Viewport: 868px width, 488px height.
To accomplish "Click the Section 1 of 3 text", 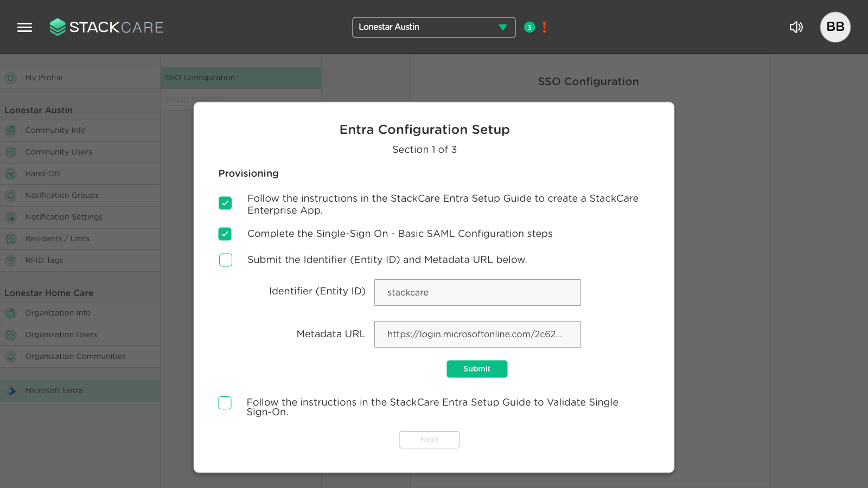I will point(425,150).
